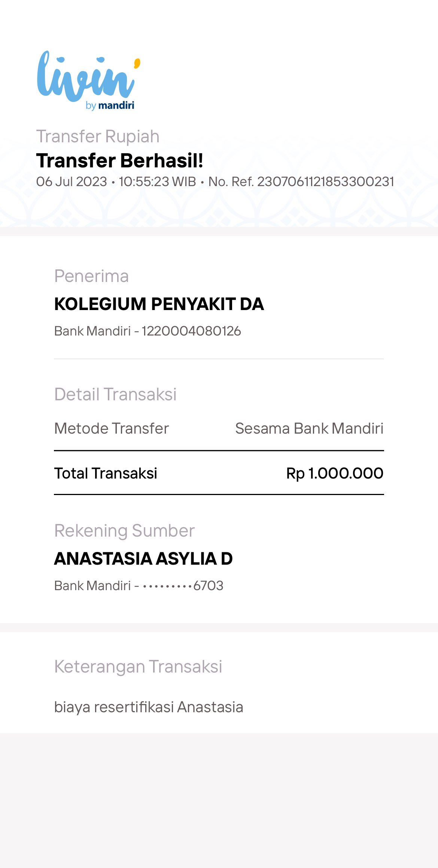Screen dimensions: 438x868
Task: Click the masked source account ending 6703
Action: [183, 586]
